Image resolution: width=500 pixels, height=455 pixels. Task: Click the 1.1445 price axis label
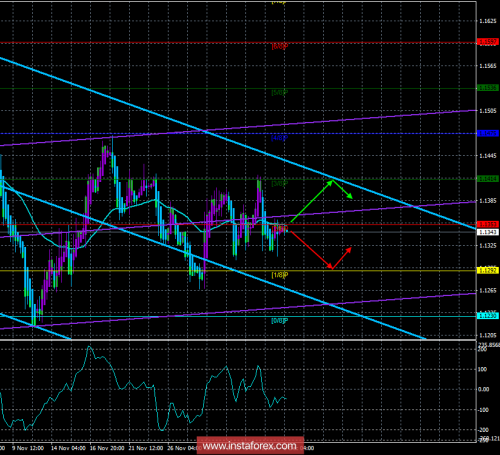tap(488, 156)
